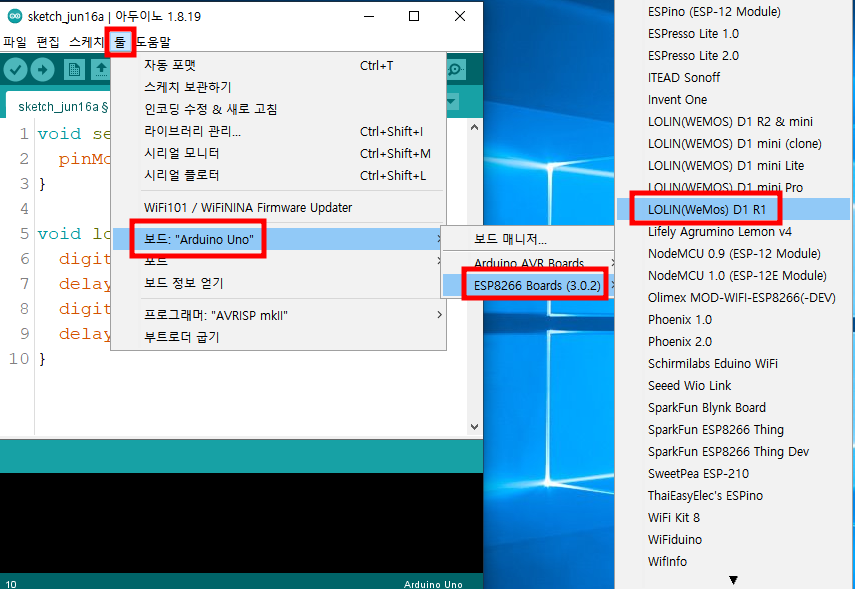Open the 스케치 menu

coord(86,42)
